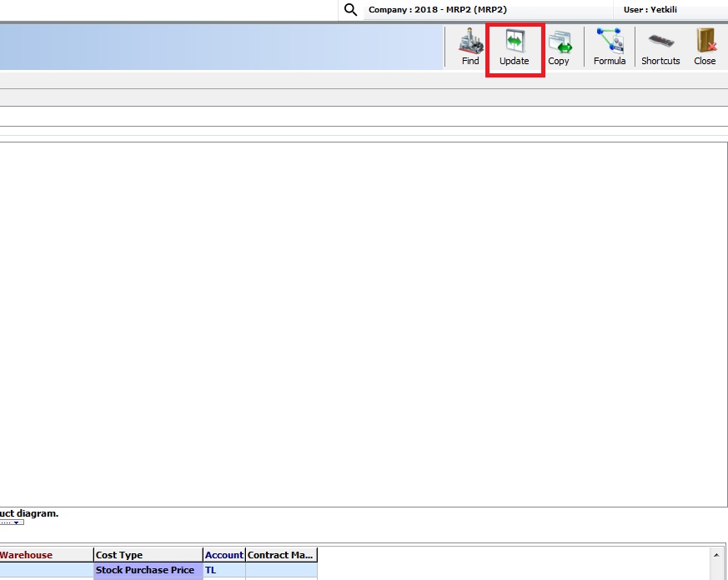The image size is (728, 580).
Task: Click the Cost Type column header
Action: click(x=148, y=555)
